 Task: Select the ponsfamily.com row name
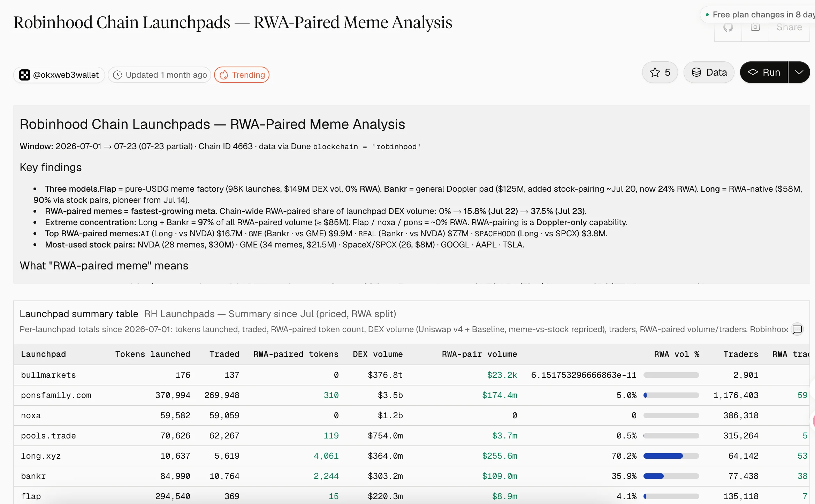click(x=56, y=395)
